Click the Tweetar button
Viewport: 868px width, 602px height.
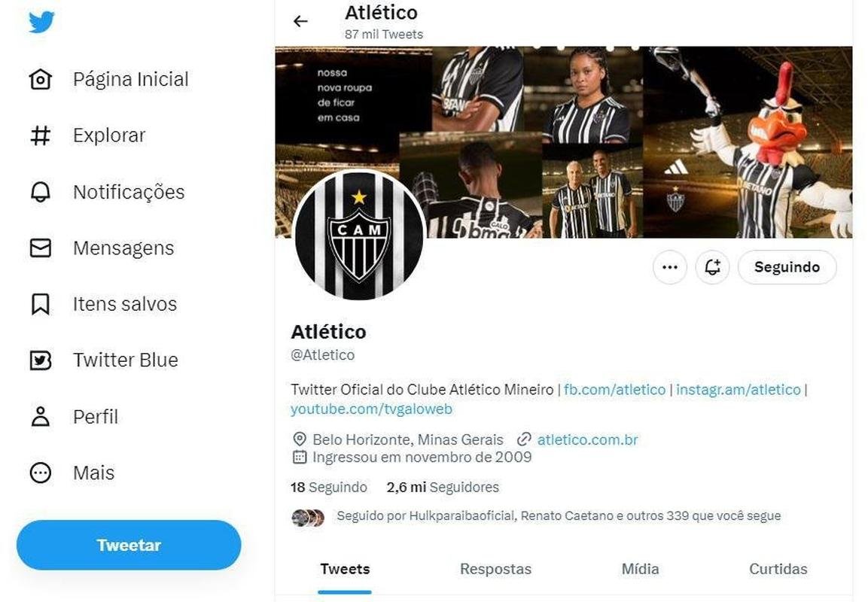[x=128, y=545]
